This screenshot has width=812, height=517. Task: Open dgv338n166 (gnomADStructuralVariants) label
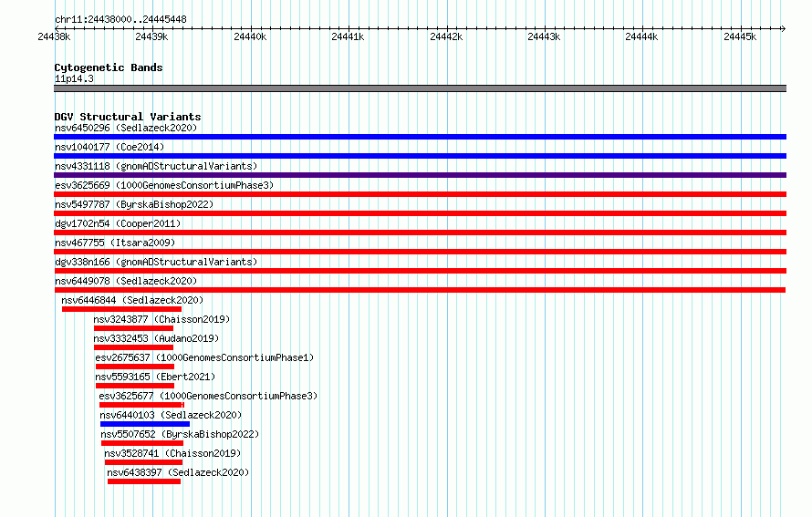(156, 262)
